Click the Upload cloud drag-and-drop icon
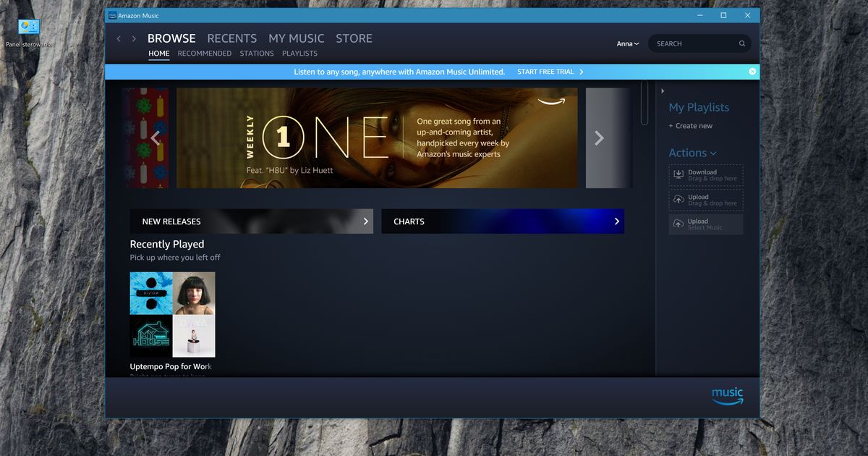868x456 pixels. pos(678,199)
